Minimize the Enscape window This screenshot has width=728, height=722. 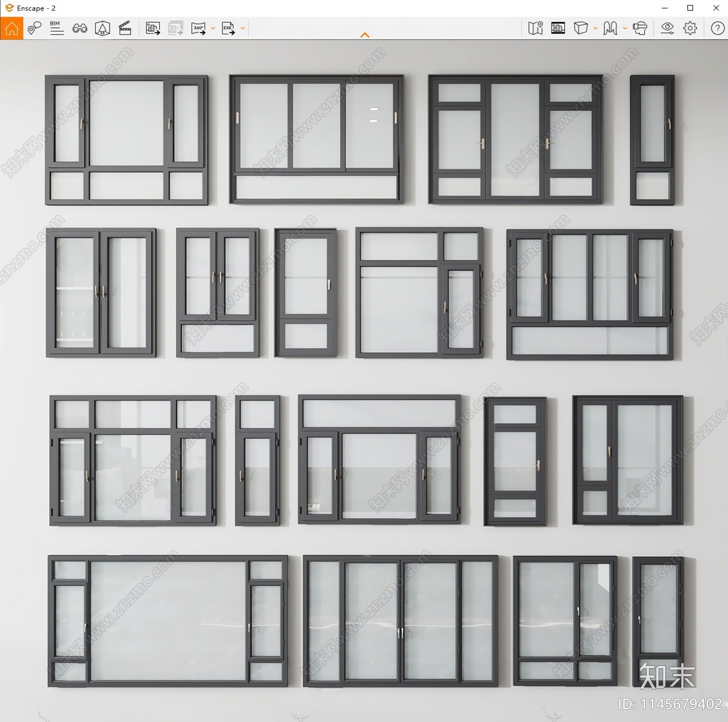point(664,8)
